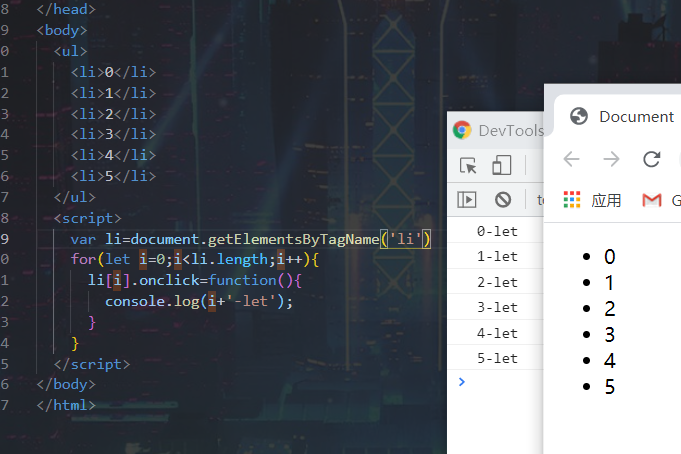Select the DevTools inspect element icon
This screenshot has width=681, height=454.
pos(468,166)
